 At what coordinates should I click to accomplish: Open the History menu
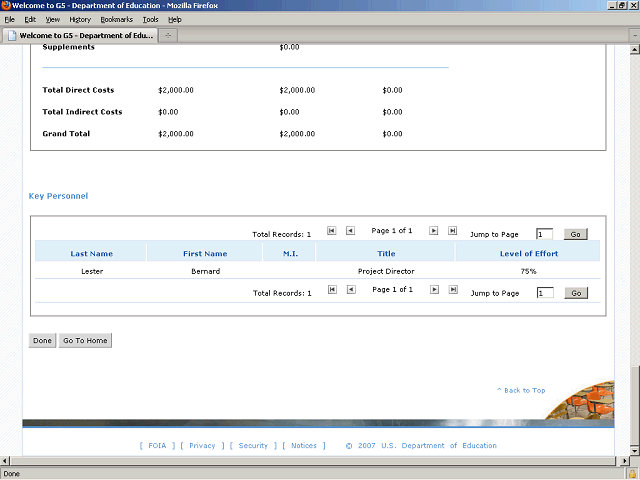[80, 19]
